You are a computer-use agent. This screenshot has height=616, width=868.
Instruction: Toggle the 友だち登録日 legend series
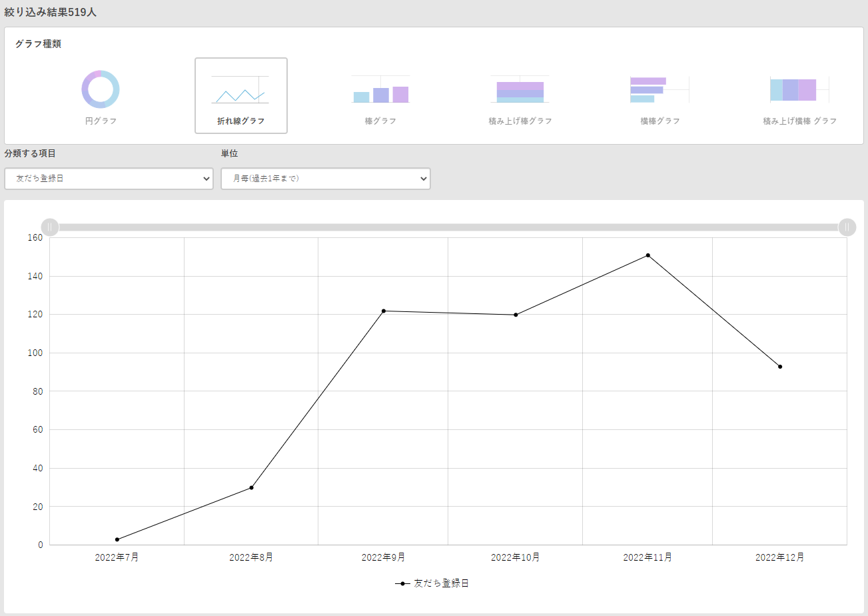(x=432, y=583)
